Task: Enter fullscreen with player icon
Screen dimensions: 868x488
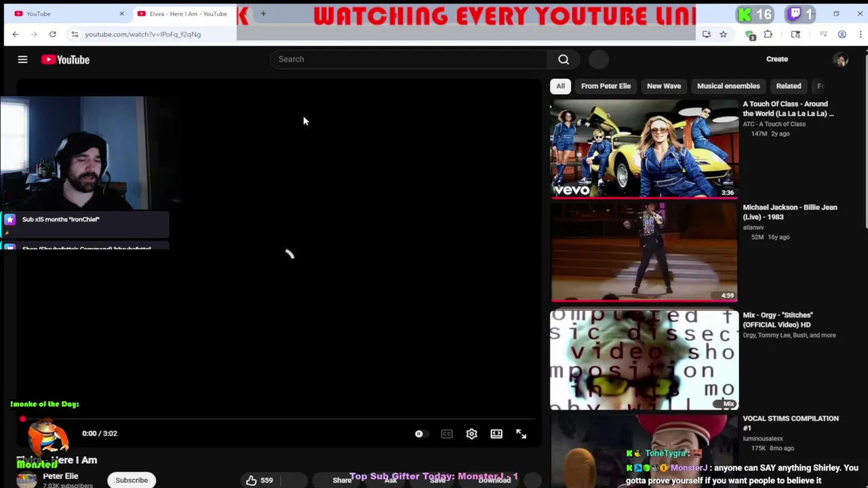Action: [521, 434]
